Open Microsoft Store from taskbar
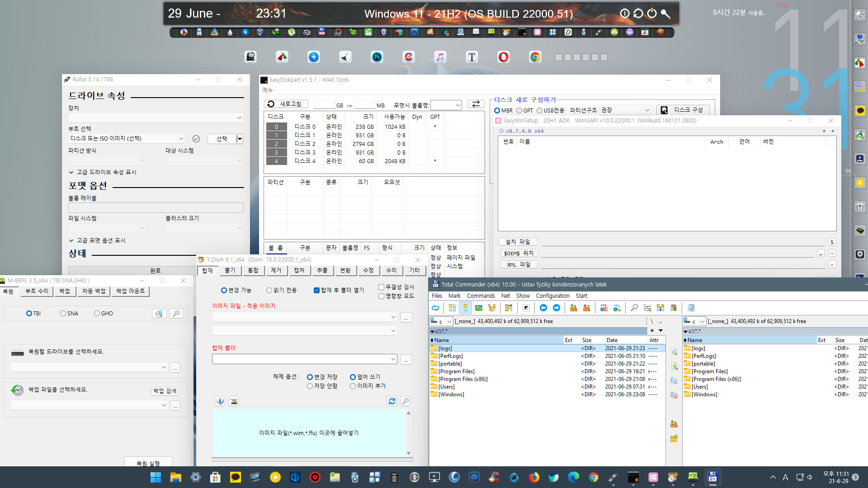Viewport: 868px width, 488px height. (215, 477)
